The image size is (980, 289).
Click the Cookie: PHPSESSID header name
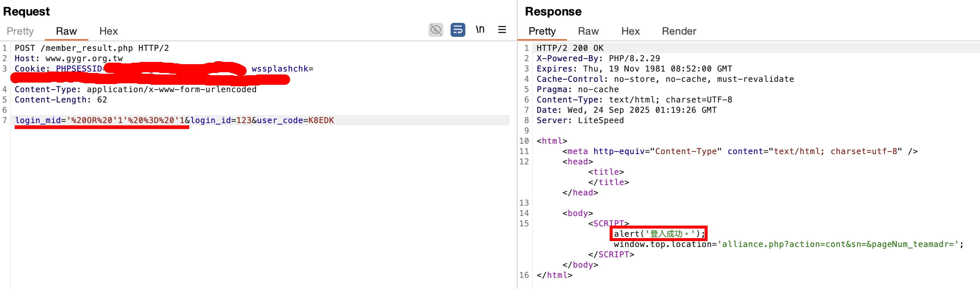58,69
